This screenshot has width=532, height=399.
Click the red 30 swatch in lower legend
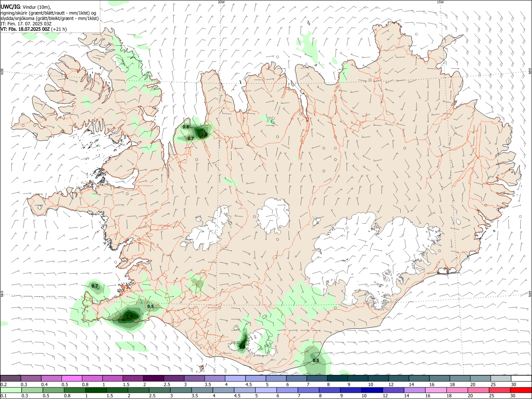pos(521,390)
